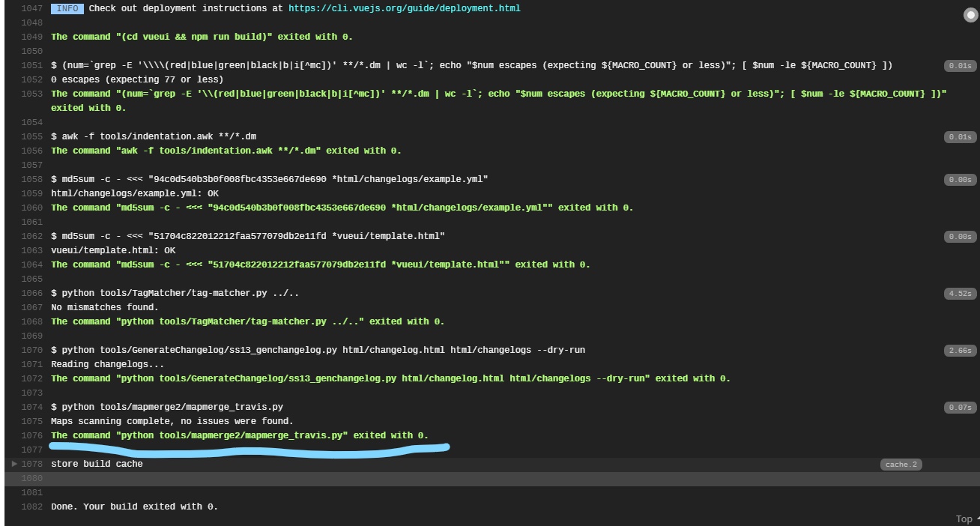The height and width of the screenshot is (526, 980).
Task: Select line number 1062
Action: click(31, 236)
